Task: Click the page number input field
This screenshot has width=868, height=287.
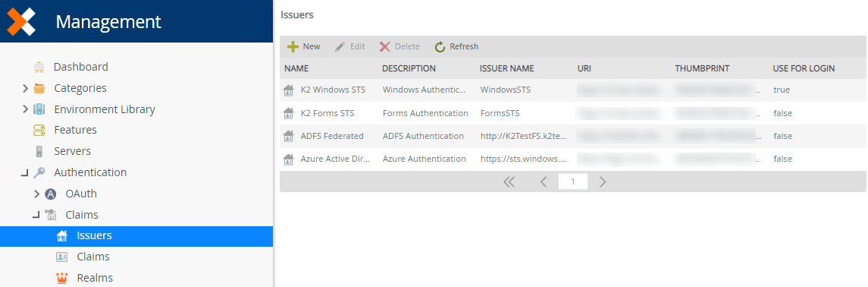Action: click(x=573, y=181)
